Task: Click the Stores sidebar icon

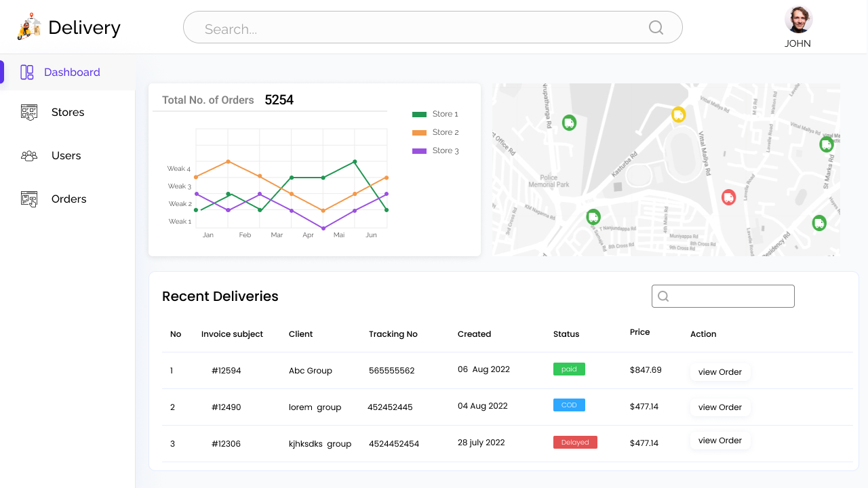Action: pos(29,113)
